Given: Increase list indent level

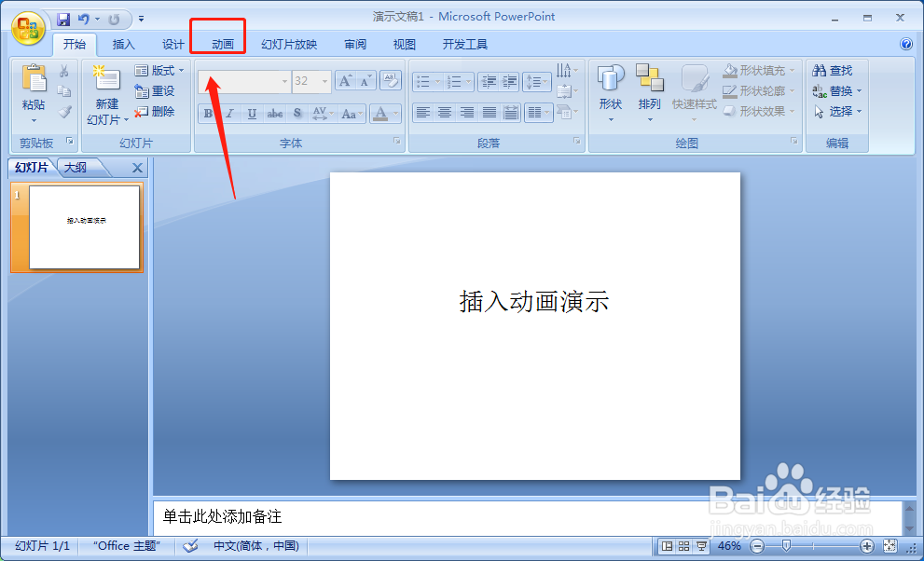Looking at the screenshot, I should tap(509, 82).
